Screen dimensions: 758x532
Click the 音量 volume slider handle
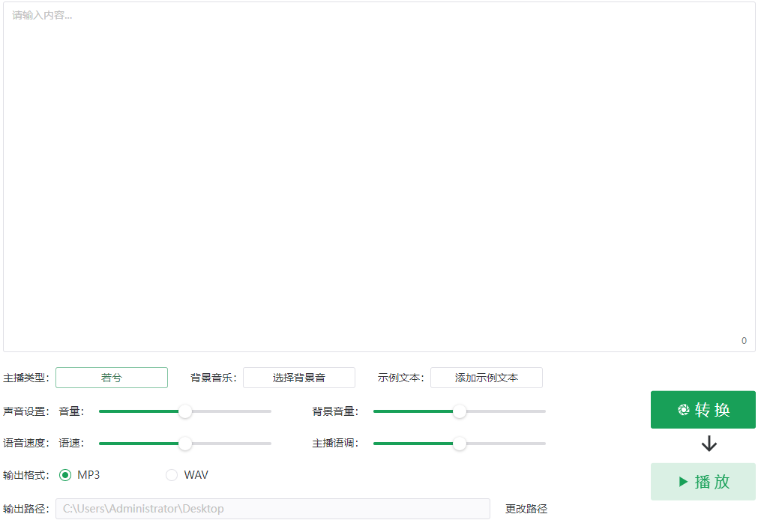point(185,411)
